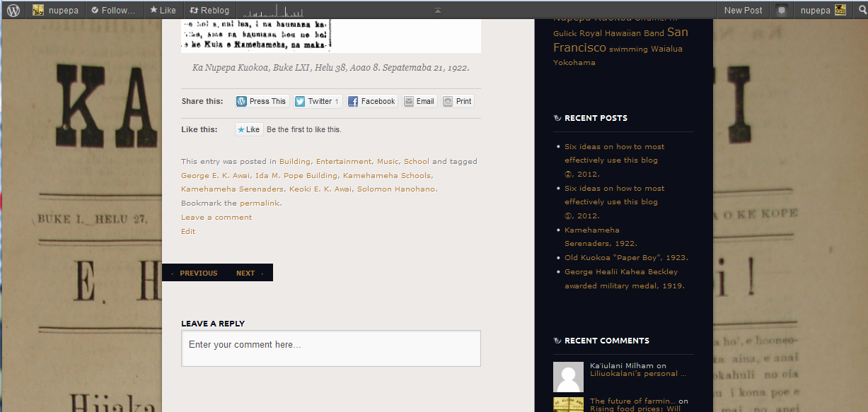Screen dimensions: 868x412
Task: Email this post using Email button
Action: click(x=419, y=101)
